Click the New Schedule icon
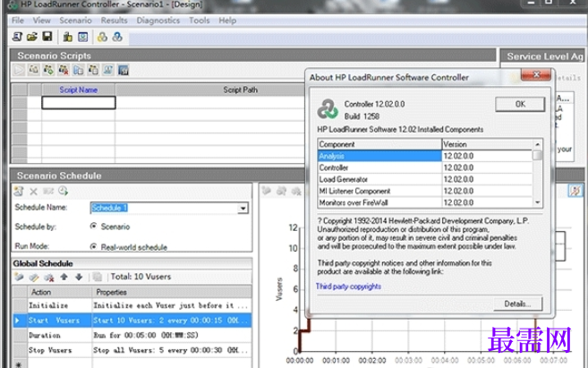 tap(19, 192)
